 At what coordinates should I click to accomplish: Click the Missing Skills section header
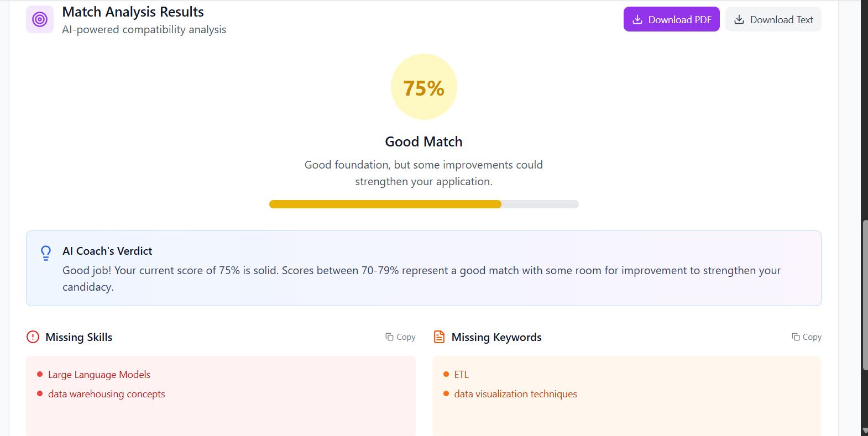[79, 337]
